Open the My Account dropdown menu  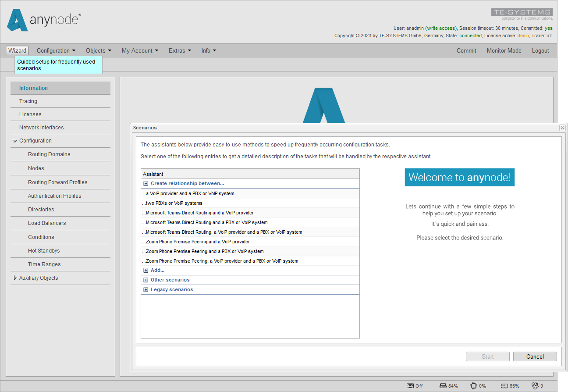tap(140, 50)
